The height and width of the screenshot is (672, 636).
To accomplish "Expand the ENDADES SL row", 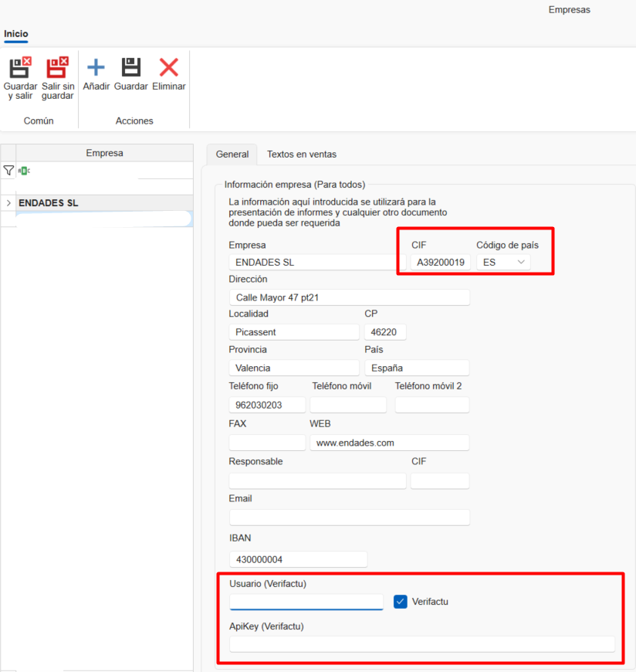I will pos(8,203).
